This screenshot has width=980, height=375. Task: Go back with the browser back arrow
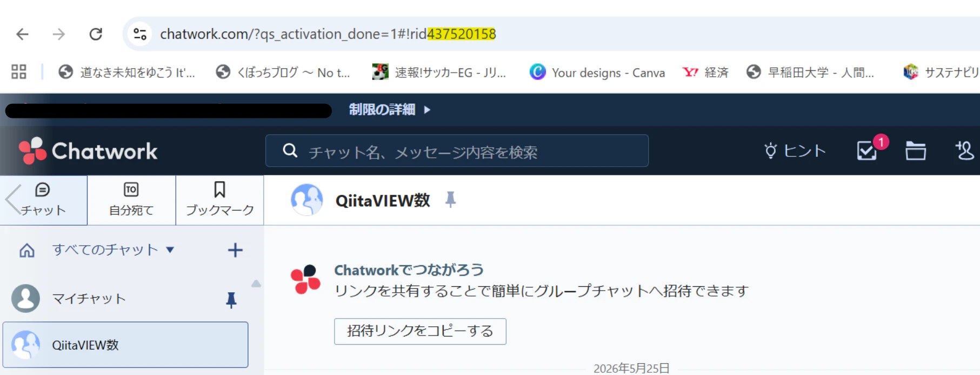[x=22, y=34]
